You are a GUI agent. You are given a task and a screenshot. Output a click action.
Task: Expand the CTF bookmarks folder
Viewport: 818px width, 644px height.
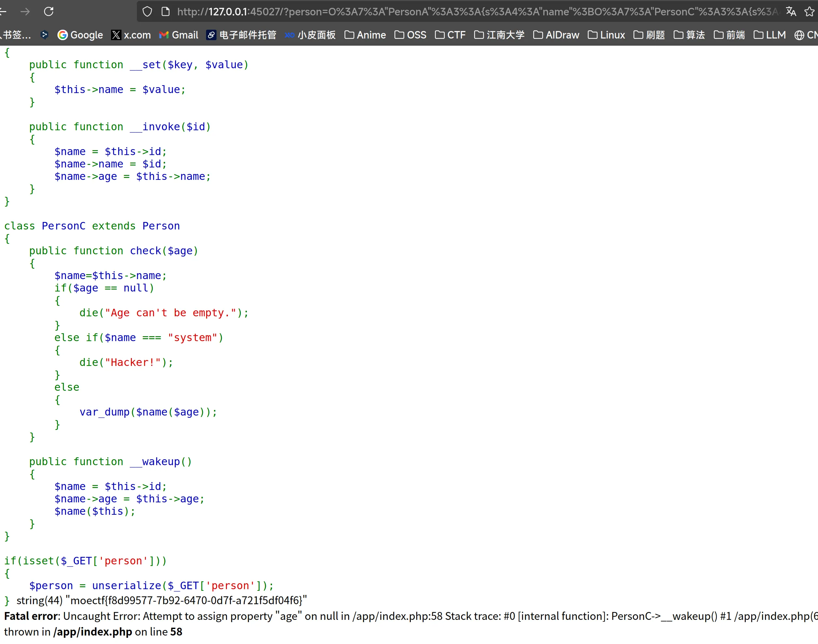tap(450, 35)
